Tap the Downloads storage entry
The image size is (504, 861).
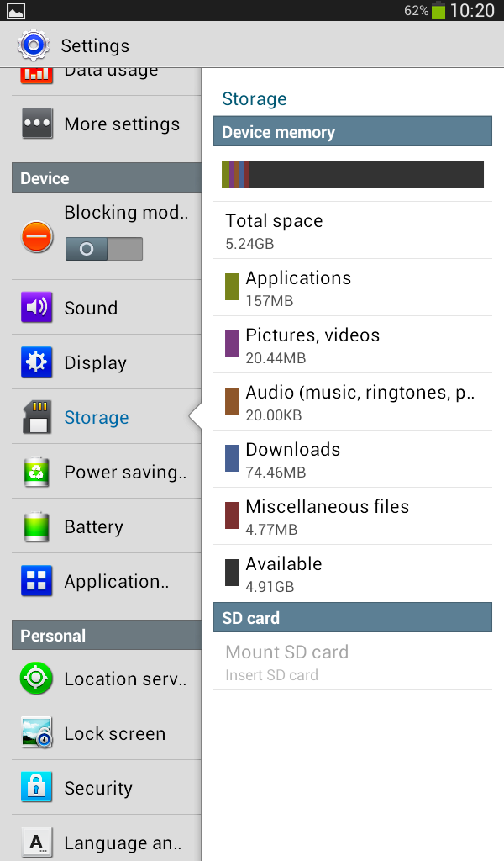(353, 459)
